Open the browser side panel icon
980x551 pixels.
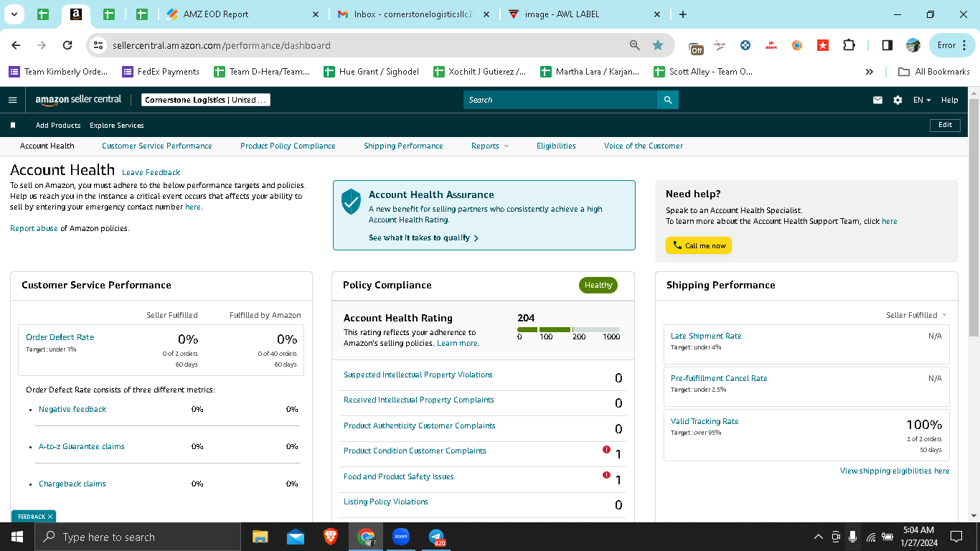point(887,45)
